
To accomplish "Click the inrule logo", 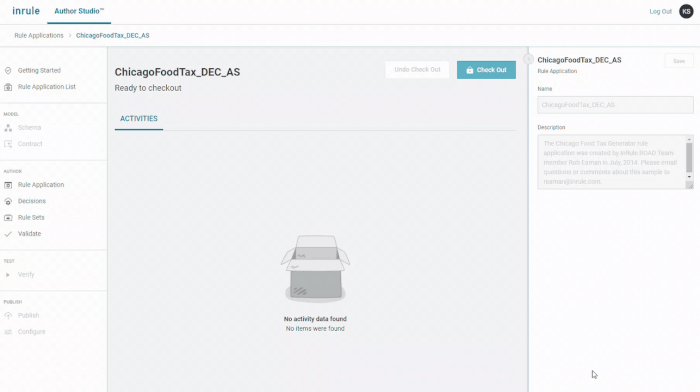I will click(x=26, y=11).
